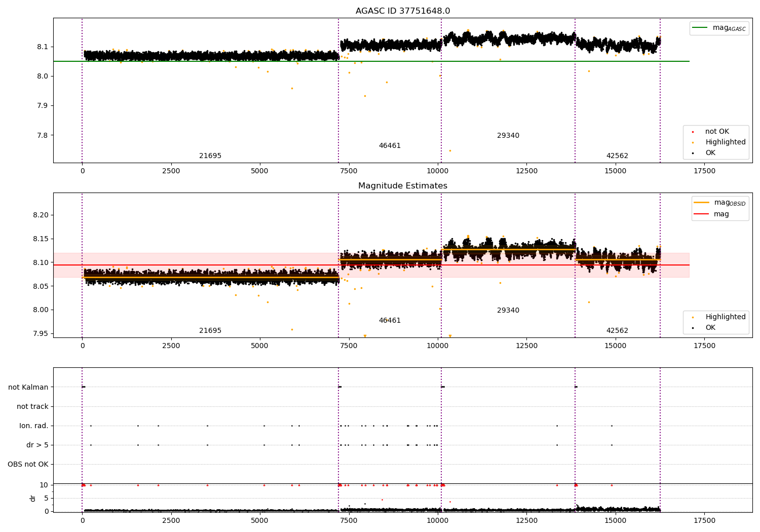
Task: Click the 'OBS not OK' row label
Action: (x=28, y=465)
